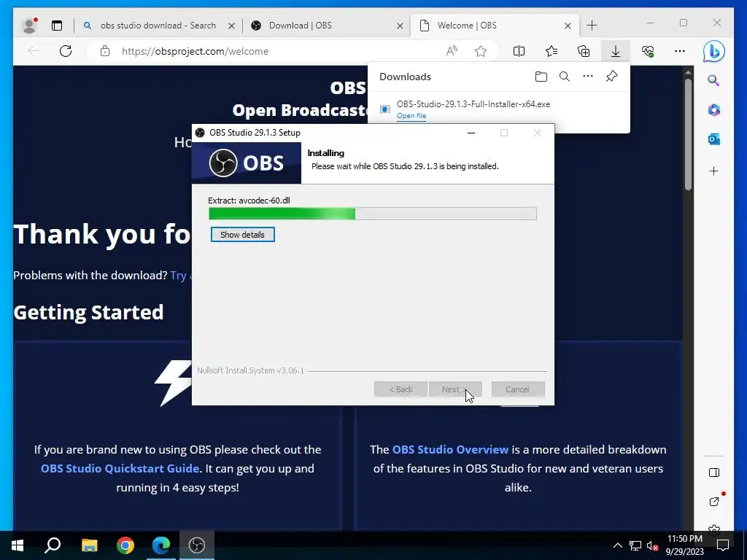Launch Google Chrome from taskbar

(x=125, y=545)
